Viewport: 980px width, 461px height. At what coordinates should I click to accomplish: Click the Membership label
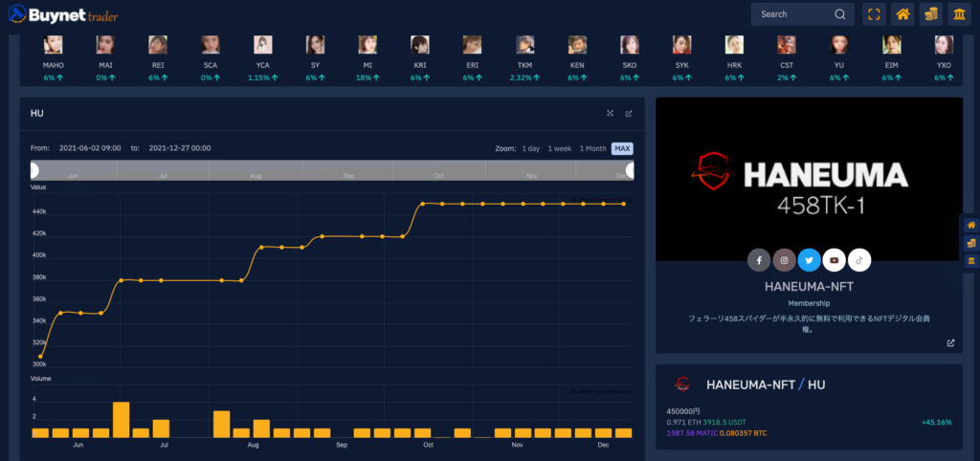pos(809,303)
